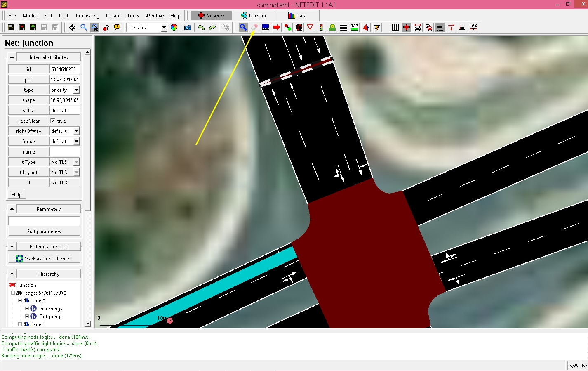Screen dimensions: 588x371
Task: Toggle select edges dashed rectangle option
Action: point(440,27)
